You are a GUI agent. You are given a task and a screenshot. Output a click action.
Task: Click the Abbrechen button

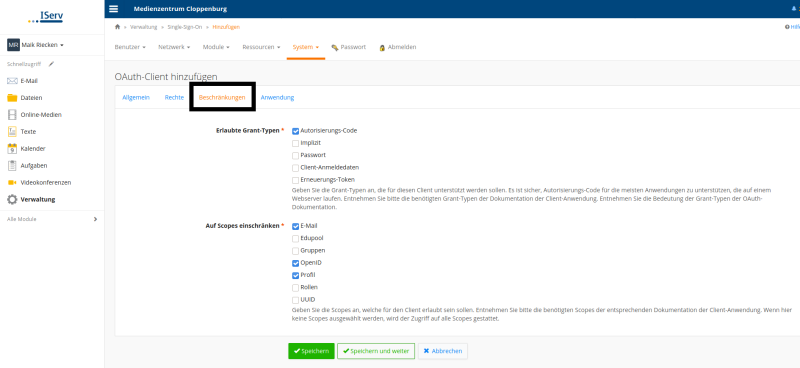(x=443, y=351)
